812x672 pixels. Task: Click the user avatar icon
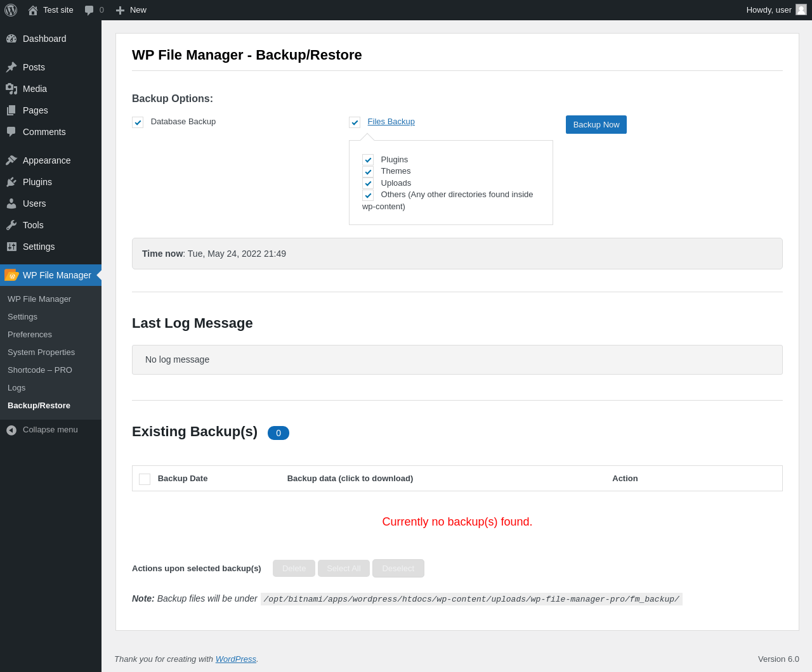pyautogui.click(x=801, y=10)
